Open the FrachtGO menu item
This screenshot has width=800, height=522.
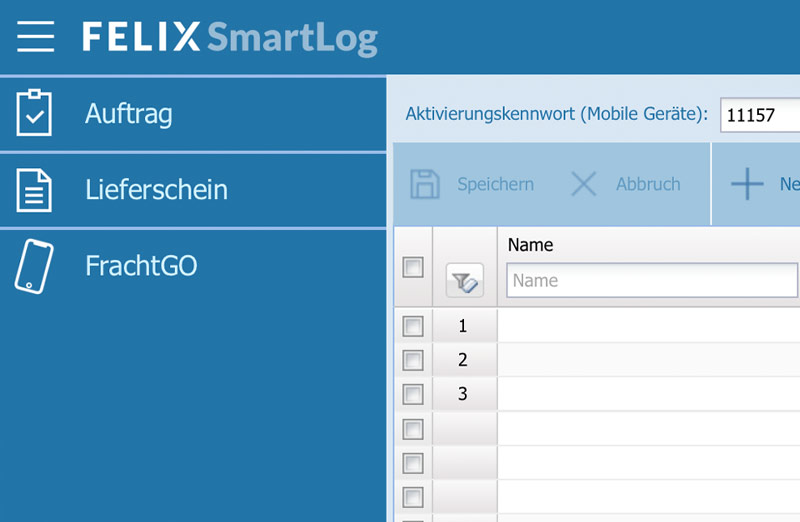141,266
